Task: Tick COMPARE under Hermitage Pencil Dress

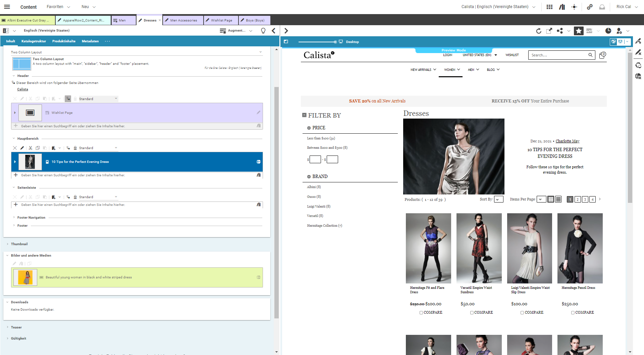Action: [x=573, y=313]
